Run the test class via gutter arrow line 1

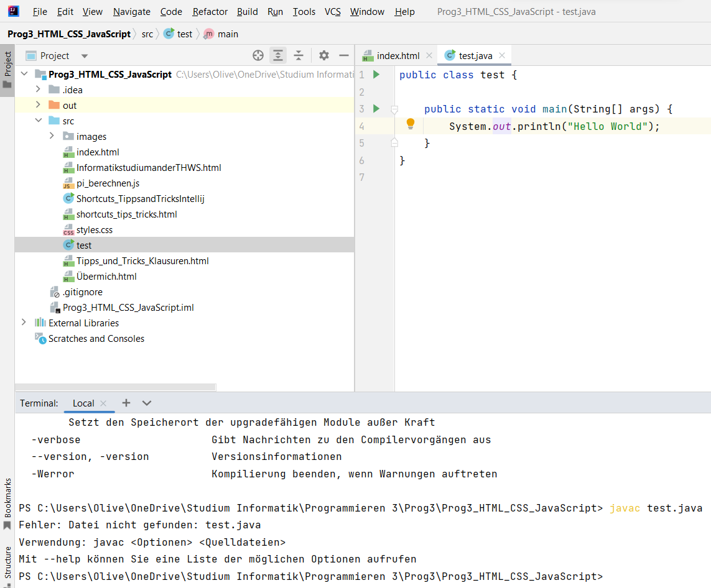tap(376, 74)
